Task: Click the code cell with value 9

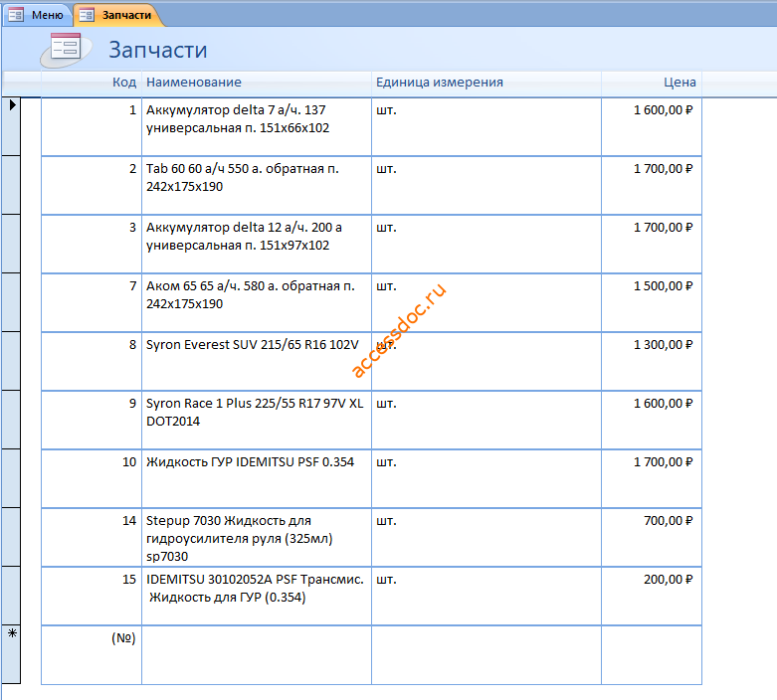Action: tap(92, 420)
